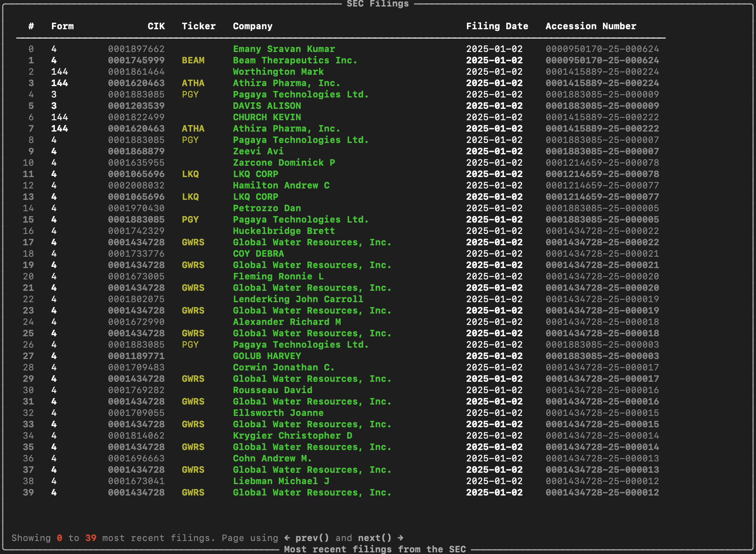Viewport: 756px width, 554px height.
Task: Click Pagaya Technologies Ltd. in row 4
Action: click(x=301, y=94)
